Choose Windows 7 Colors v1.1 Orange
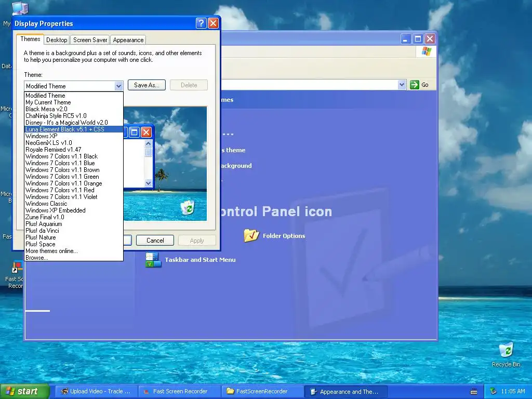 [74, 183]
